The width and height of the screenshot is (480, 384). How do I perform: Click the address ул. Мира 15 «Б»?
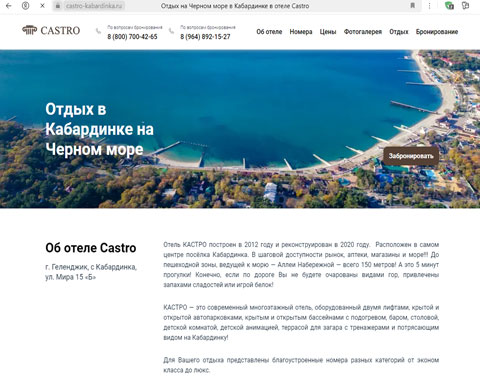[70, 277]
